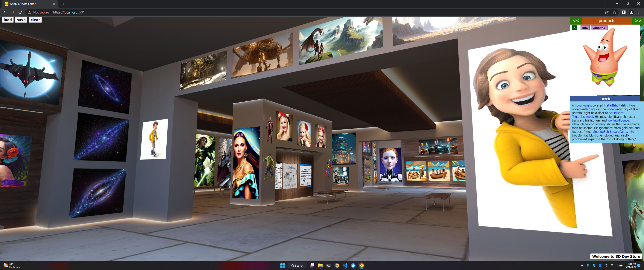This screenshot has height=270, width=644.
Task: Click the load button
Action: (7, 20)
